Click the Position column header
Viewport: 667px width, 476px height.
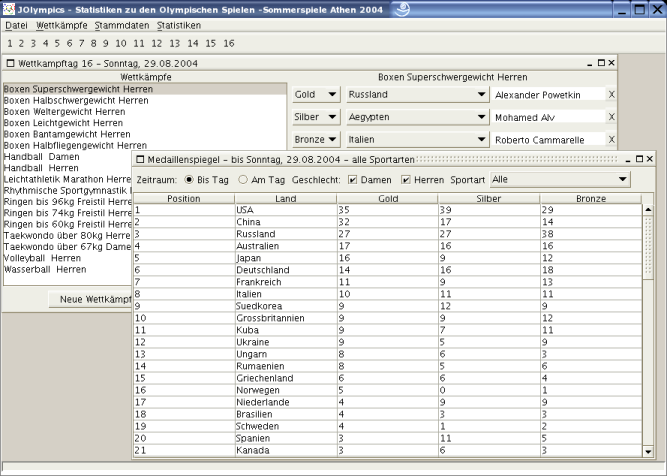[x=184, y=199]
